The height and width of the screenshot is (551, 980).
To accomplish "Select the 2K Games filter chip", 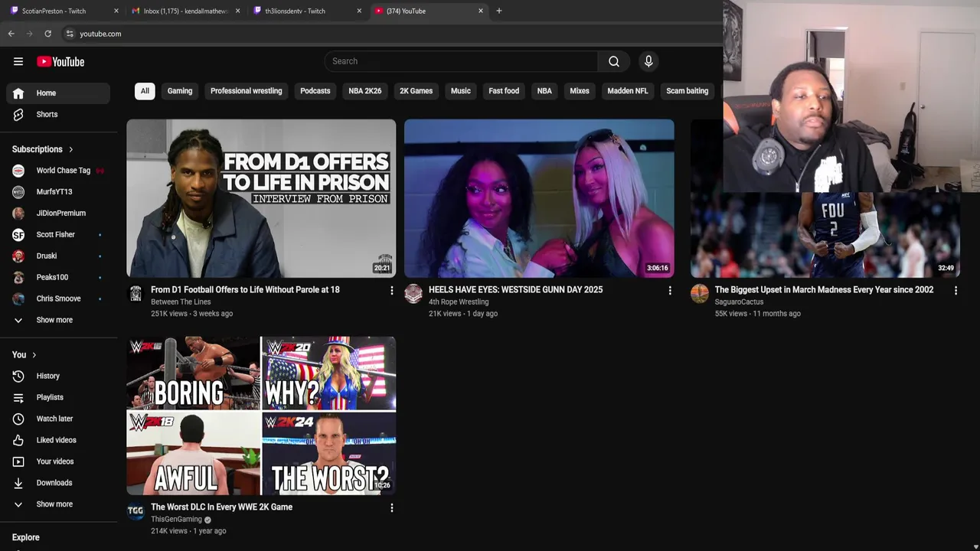I will [416, 91].
